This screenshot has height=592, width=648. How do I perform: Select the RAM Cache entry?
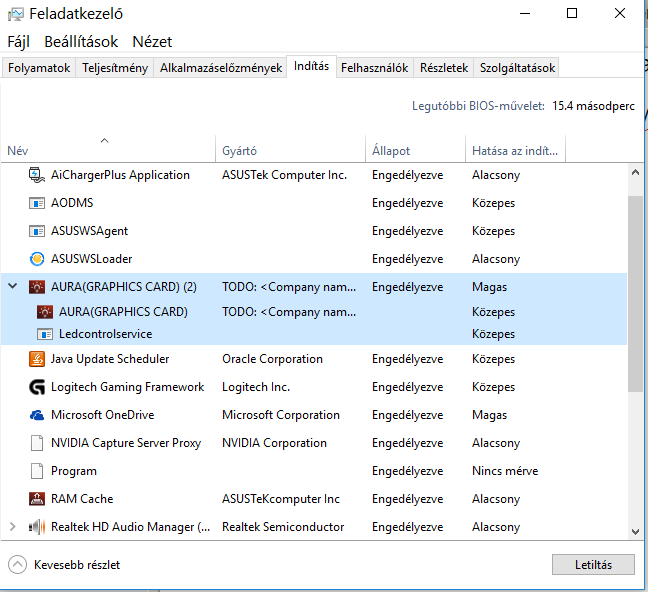[x=82, y=499]
